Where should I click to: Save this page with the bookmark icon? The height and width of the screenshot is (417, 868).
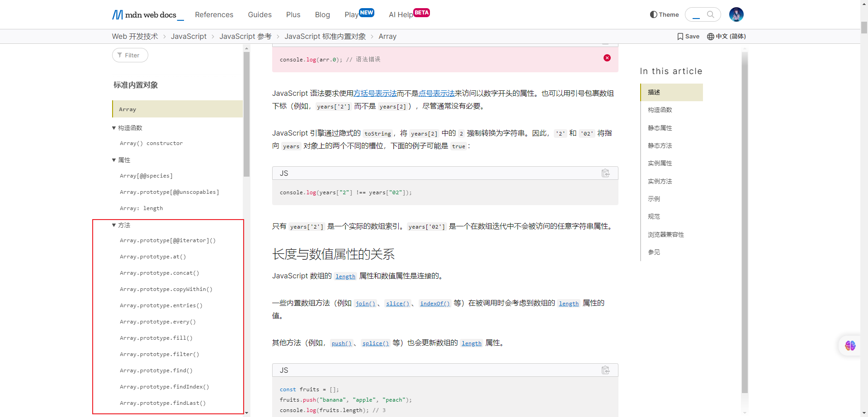[x=688, y=37]
